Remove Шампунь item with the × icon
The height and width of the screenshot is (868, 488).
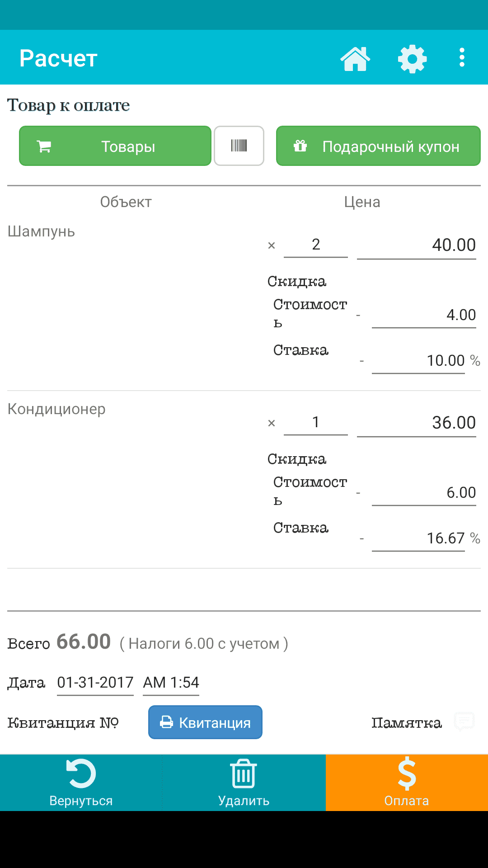[272, 245]
